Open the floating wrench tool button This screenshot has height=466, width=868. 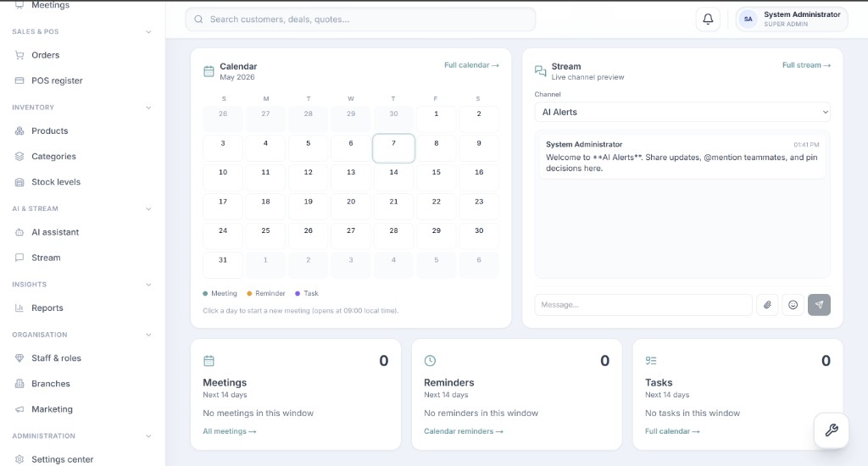tap(831, 430)
